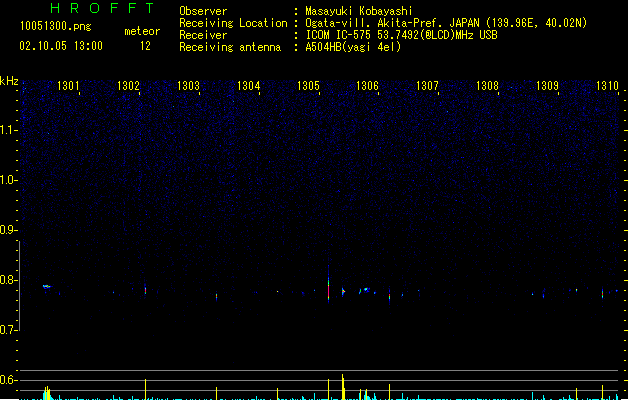Click the Receiver label

[x=203, y=35]
